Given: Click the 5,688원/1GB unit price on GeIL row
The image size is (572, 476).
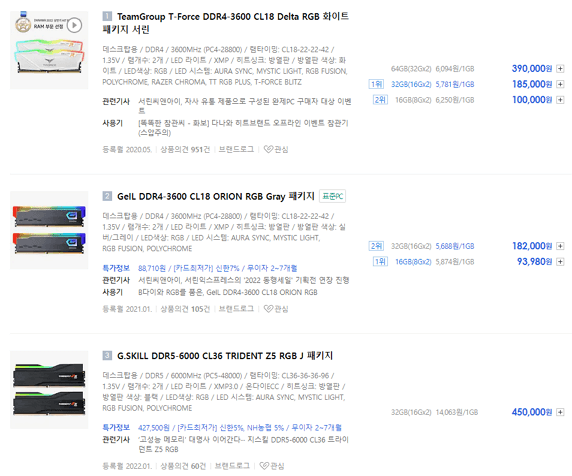Looking at the screenshot, I should 455,247.
